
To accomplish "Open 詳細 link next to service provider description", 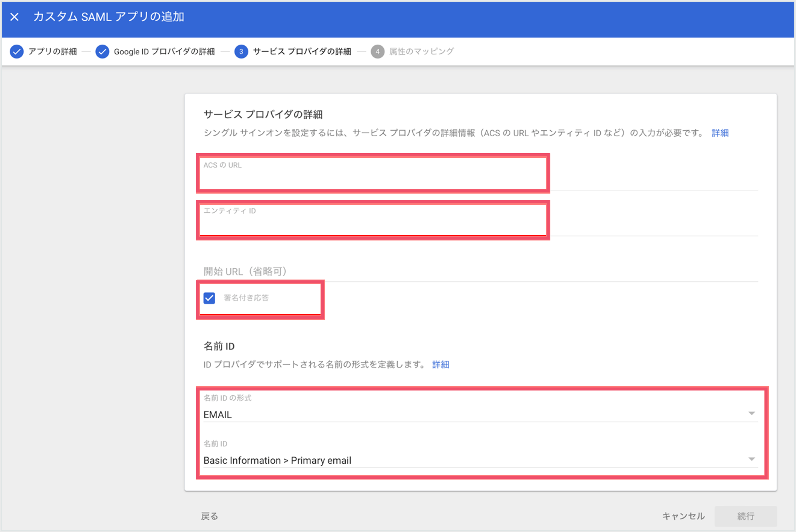I will [720, 133].
